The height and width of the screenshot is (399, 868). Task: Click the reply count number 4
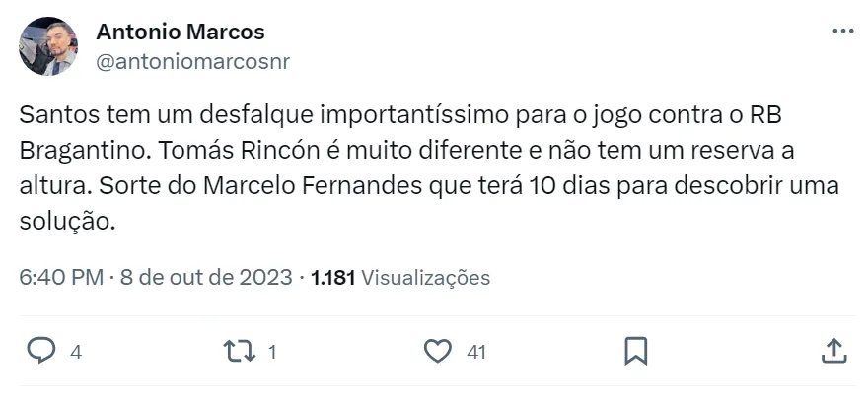point(76,351)
